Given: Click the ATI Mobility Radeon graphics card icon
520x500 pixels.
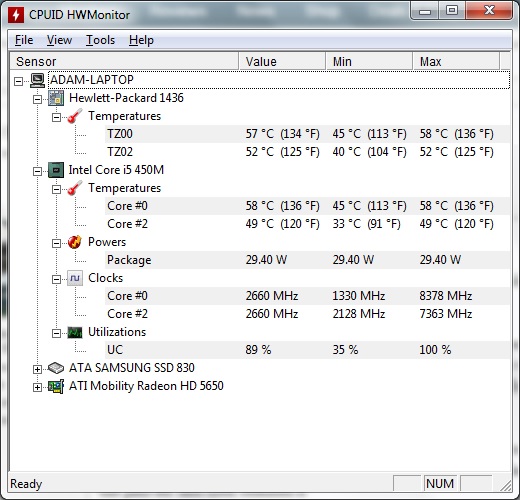Looking at the screenshot, I should pos(56,386).
